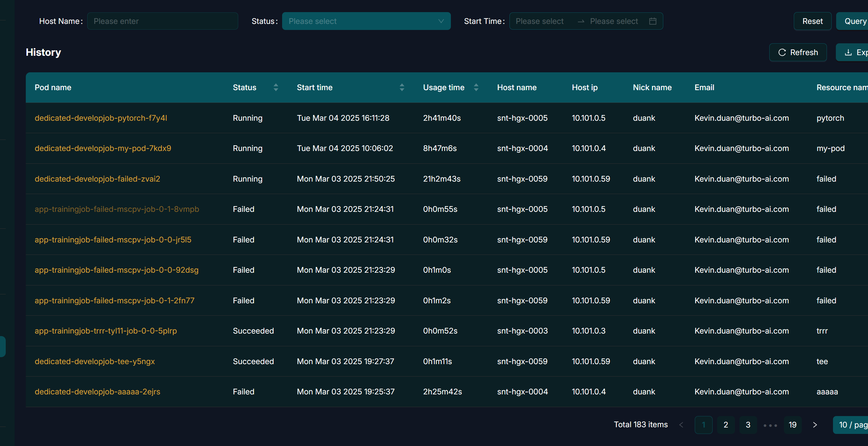Viewport: 868px width, 446px height.
Task: Open the Start Time range start picker
Action: point(539,21)
